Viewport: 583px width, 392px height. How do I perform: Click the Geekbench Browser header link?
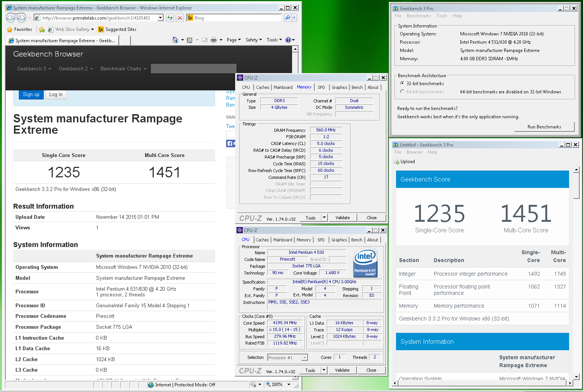[48, 54]
